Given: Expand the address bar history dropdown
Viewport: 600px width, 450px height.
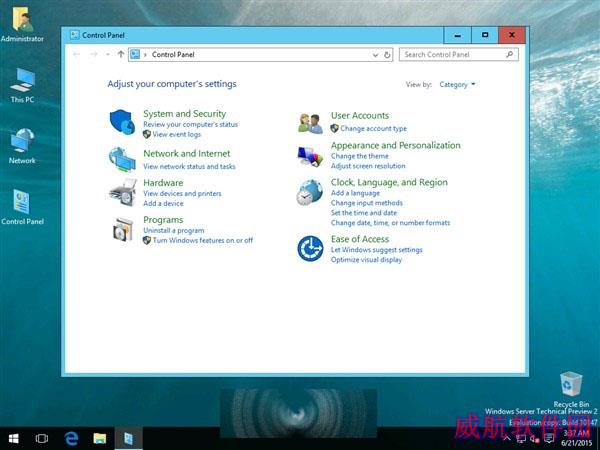Looking at the screenshot, I should click(x=375, y=55).
